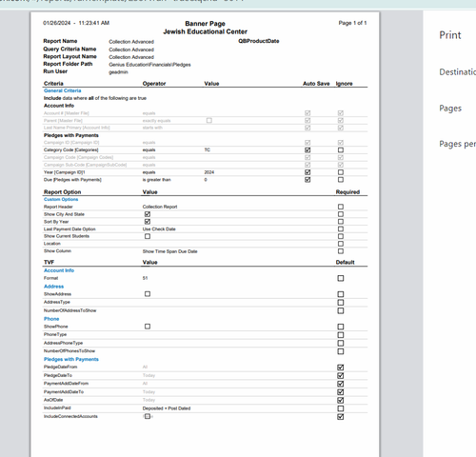Click Pages per sheet label
476x457 pixels.
(458, 144)
